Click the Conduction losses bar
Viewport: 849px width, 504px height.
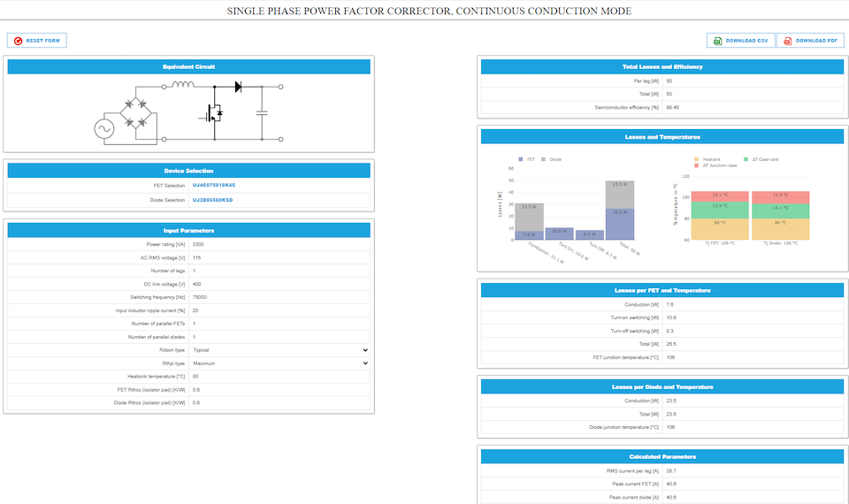click(x=529, y=221)
